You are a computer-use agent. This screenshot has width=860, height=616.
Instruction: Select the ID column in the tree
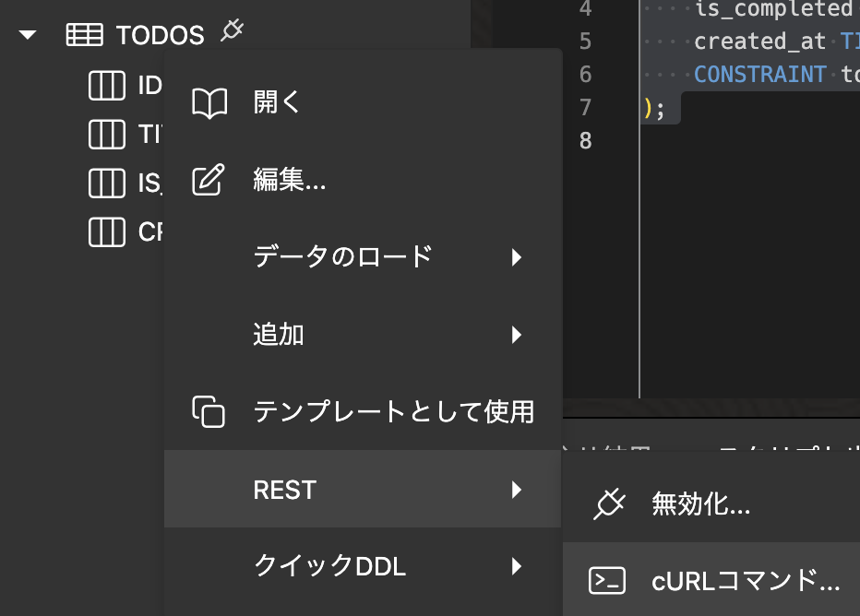pos(149,86)
